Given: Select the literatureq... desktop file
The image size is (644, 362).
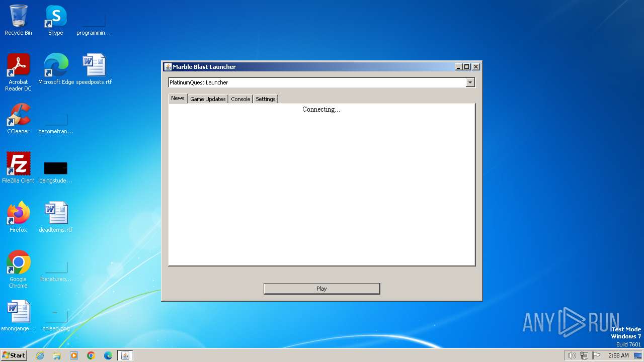Looking at the screenshot, I should pyautogui.click(x=55, y=271).
